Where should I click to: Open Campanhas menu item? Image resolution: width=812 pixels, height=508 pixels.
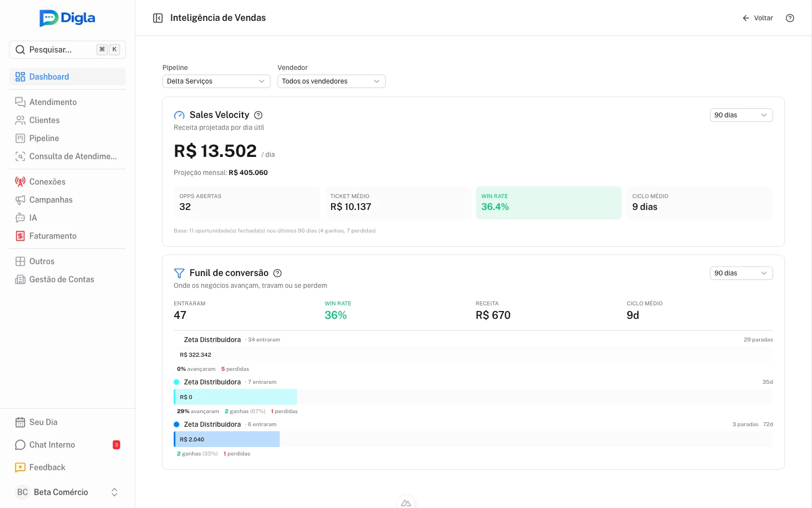67,200
